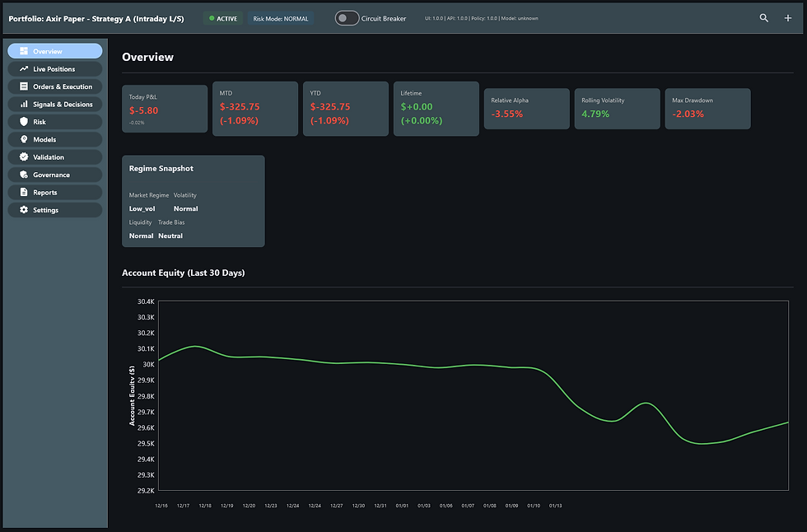Viewport: 807px width, 532px height.
Task: Toggle the Circuit Breaker switch
Action: tap(347, 18)
